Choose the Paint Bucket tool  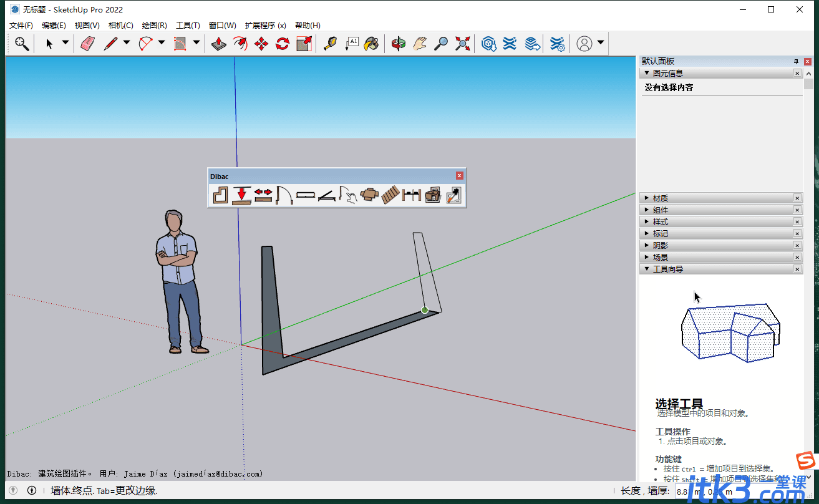point(372,44)
